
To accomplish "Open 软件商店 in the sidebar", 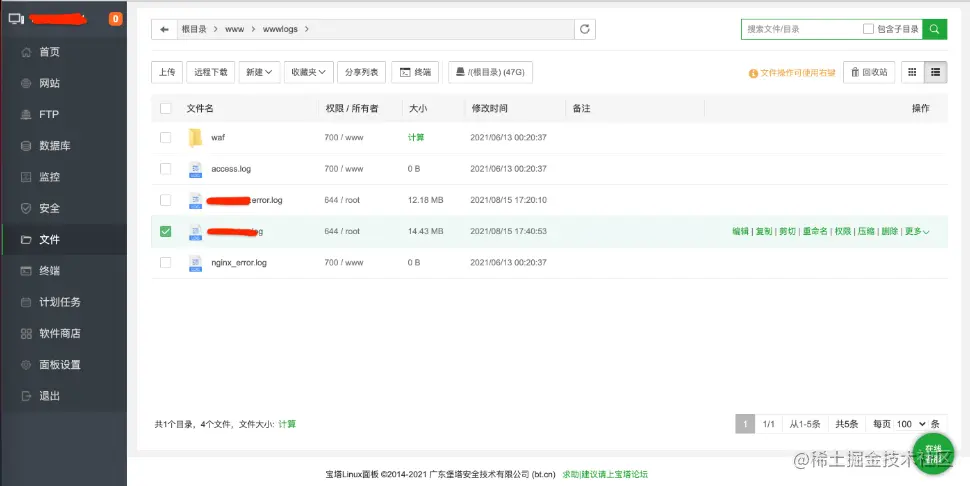I will click(x=59, y=333).
